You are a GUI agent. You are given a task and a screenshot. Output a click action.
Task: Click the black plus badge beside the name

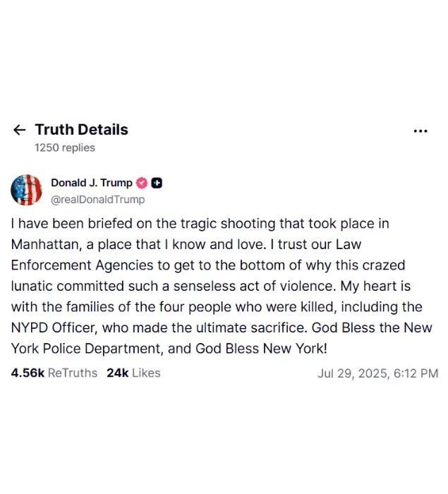[x=157, y=183]
